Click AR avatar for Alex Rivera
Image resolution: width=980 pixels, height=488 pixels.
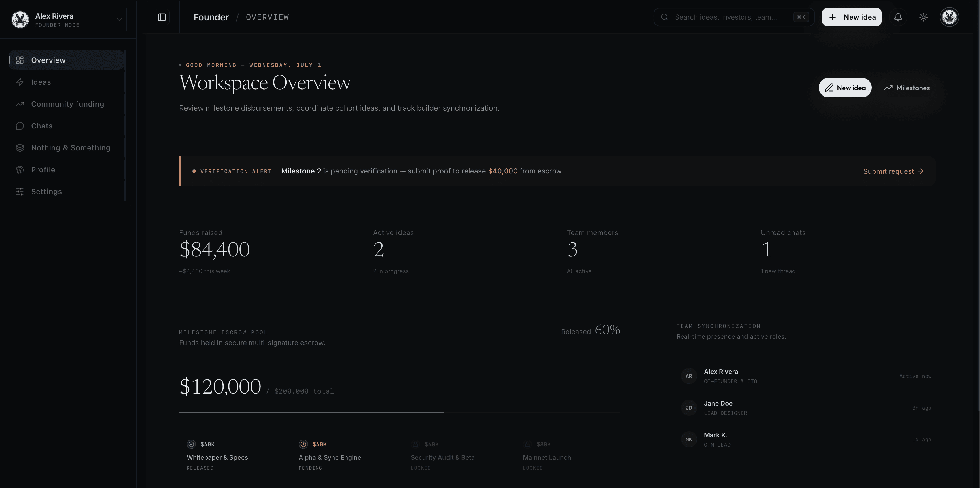click(688, 376)
